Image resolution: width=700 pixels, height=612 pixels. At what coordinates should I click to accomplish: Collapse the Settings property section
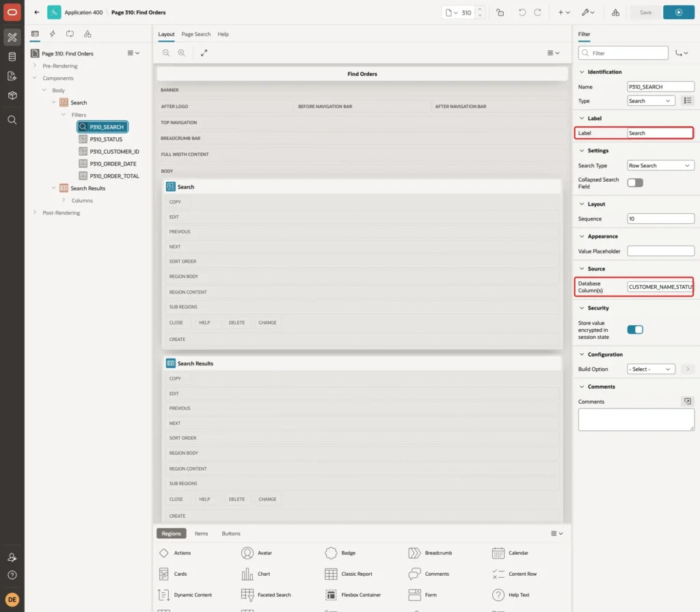click(x=582, y=151)
